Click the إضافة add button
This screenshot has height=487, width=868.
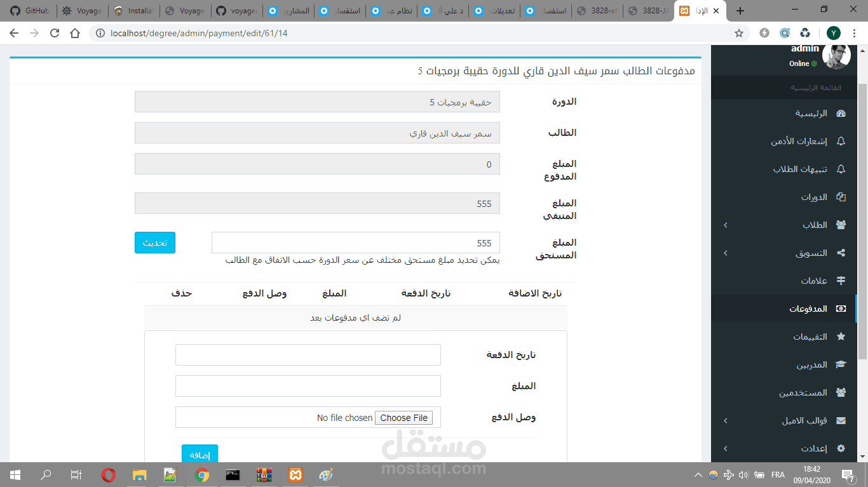click(200, 455)
